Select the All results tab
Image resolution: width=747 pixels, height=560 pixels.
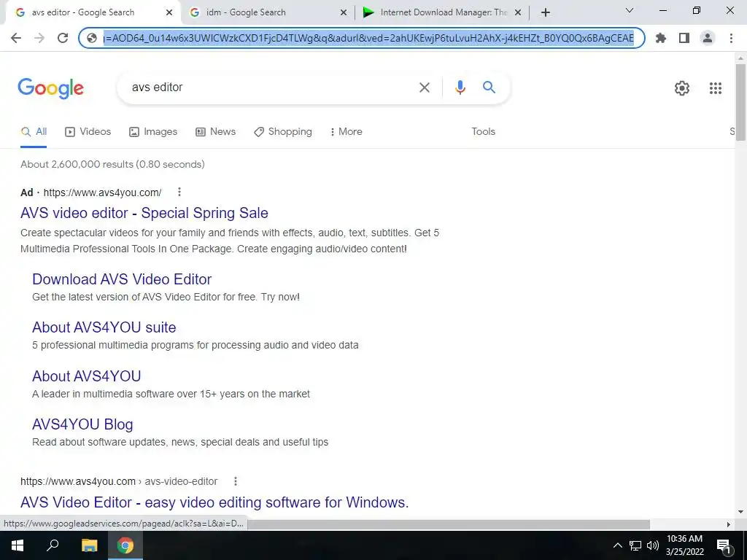pos(34,132)
